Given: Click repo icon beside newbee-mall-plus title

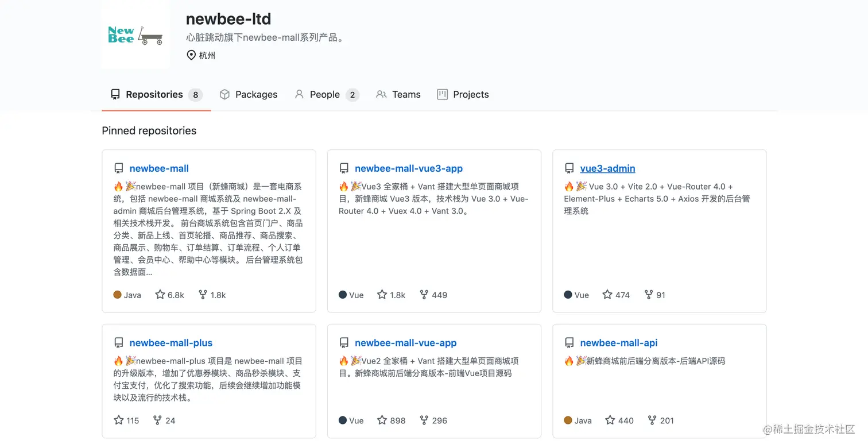Looking at the screenshot, I should [x=119, y=343].
